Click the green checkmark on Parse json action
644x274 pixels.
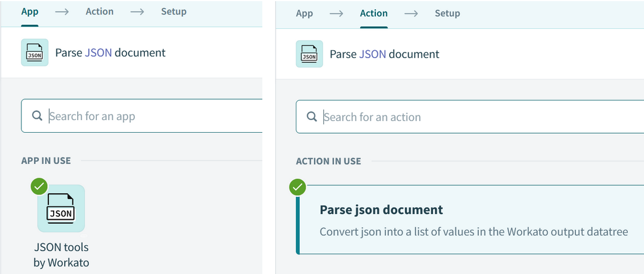coord(297,187)
